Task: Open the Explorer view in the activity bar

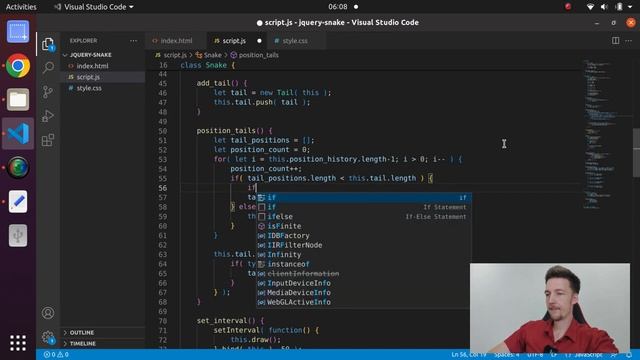Action: 48,44
